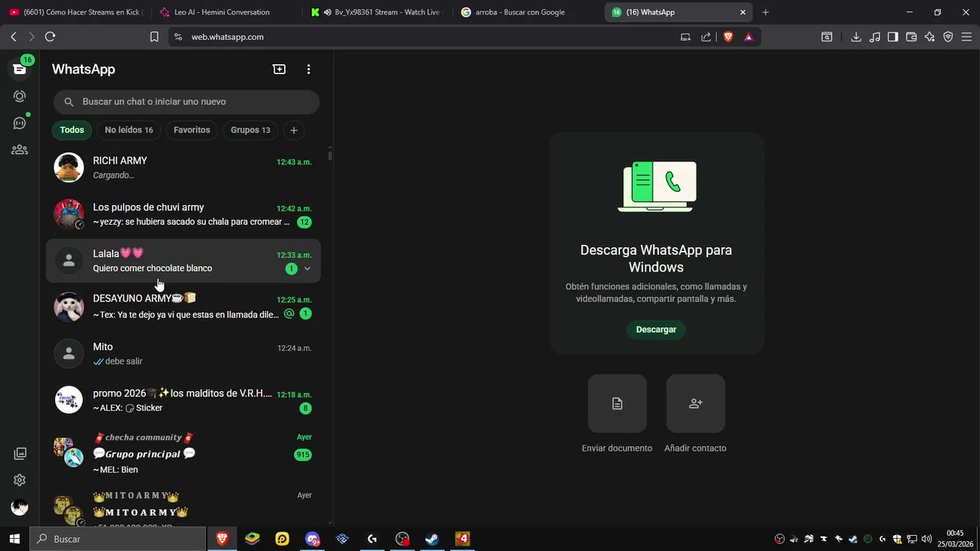Click the RICHI ARMY avatar
The height and width of the screenshot is (551, 980).
(69, 168)
